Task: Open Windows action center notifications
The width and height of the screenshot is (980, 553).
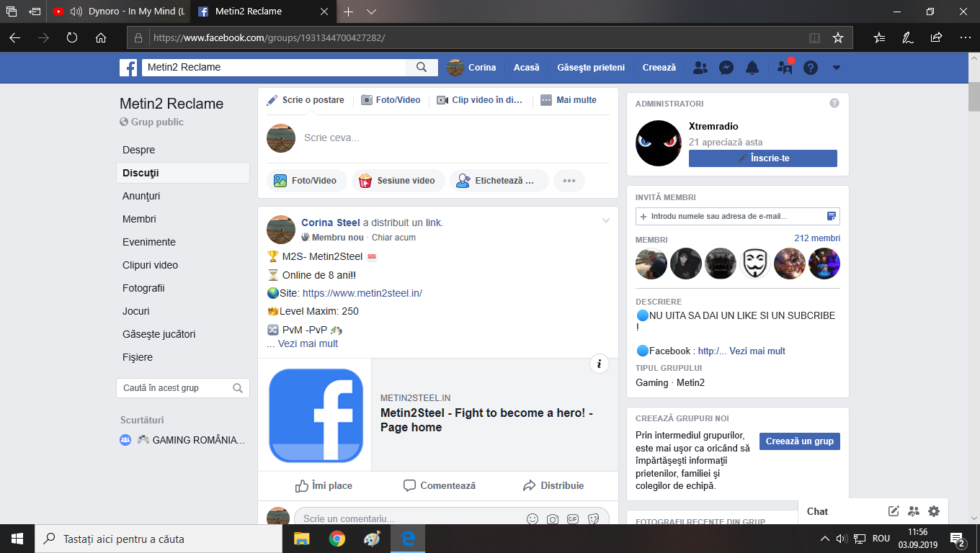Action: click(x=958, y=539)
